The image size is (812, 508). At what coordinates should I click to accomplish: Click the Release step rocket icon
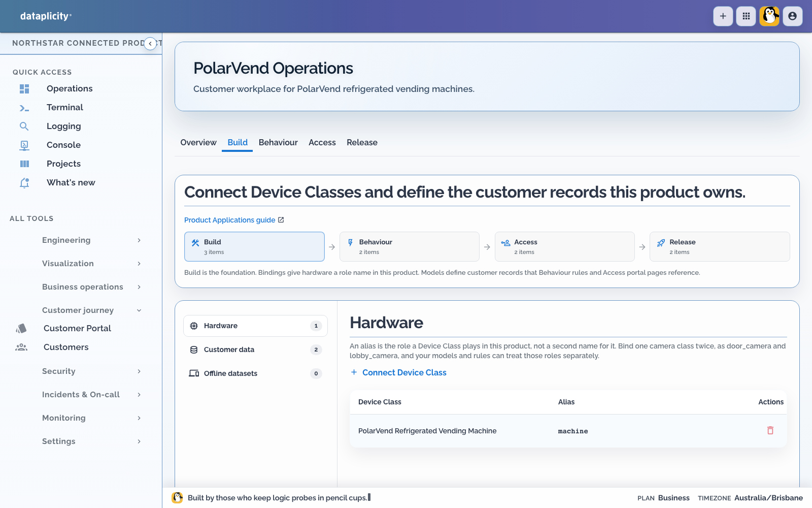tap(661, 243)
